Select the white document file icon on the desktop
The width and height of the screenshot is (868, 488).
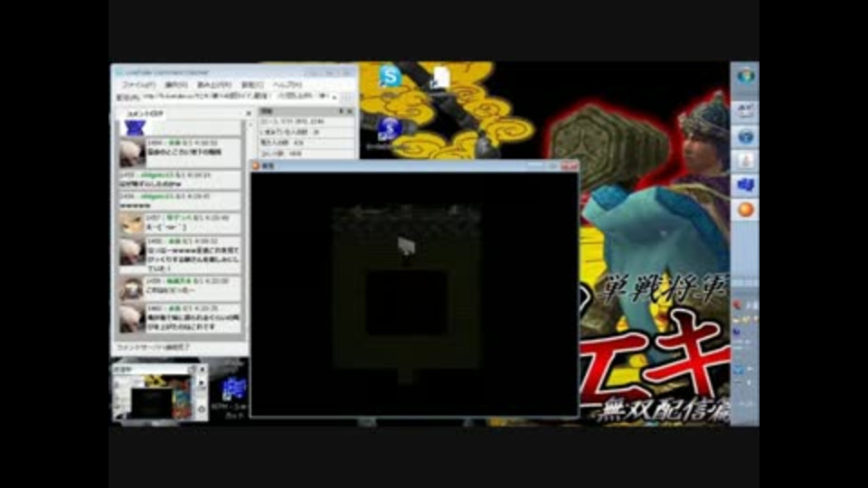point(440,78)
